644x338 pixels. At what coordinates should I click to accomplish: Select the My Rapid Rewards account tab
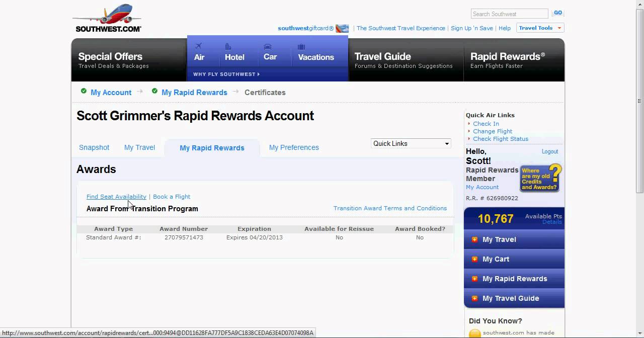tap(212, 148)
